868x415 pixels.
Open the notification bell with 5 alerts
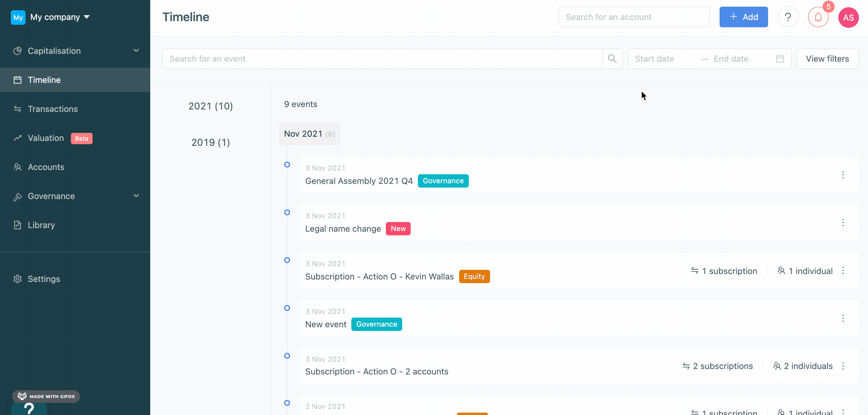tap(818, 17)
